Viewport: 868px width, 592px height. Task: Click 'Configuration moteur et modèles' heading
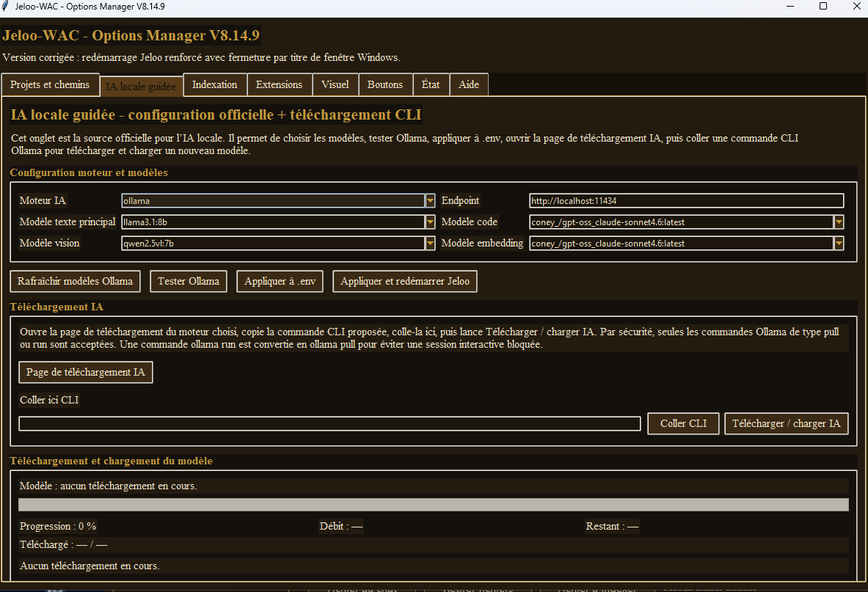tap(89, 172)
